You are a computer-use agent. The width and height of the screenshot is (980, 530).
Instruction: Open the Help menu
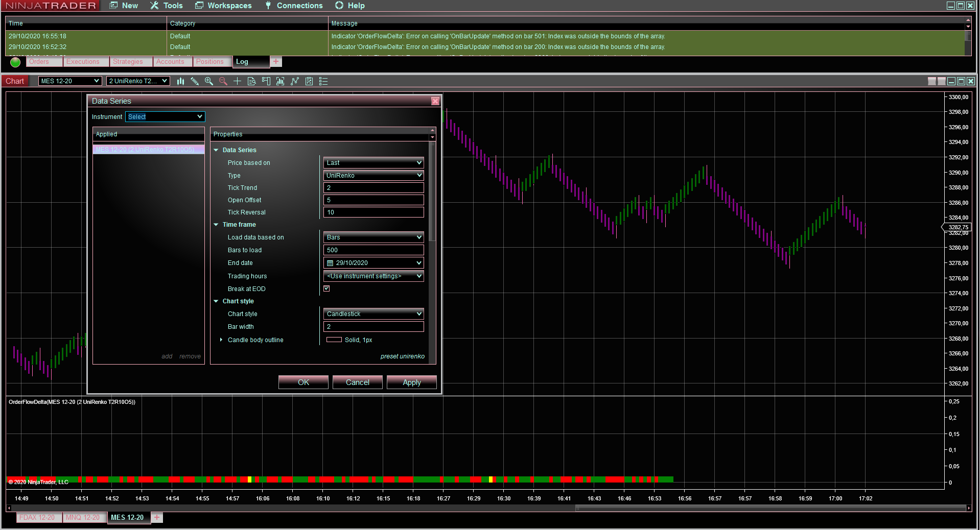(350, 6)
